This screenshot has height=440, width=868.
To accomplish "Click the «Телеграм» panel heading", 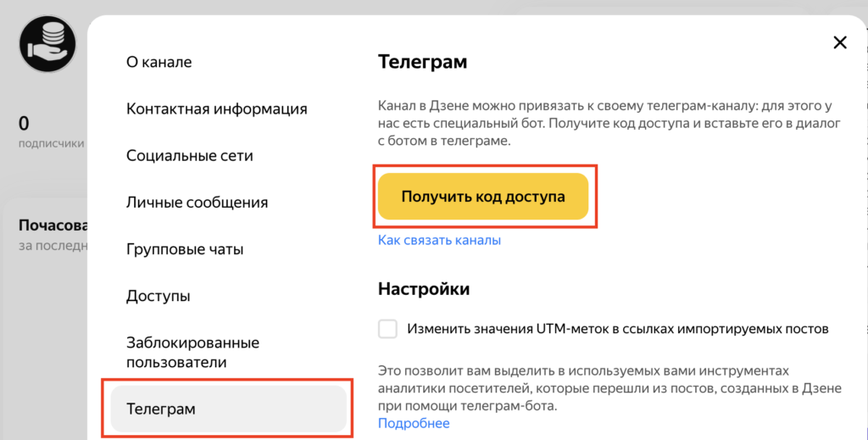I will pos(422,62).
